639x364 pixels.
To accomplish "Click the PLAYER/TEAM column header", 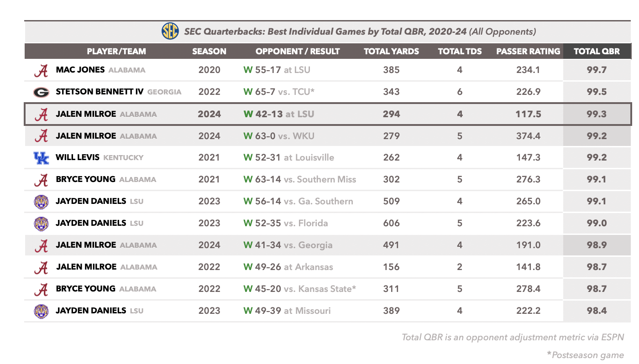I will click(x=116, y=51).
